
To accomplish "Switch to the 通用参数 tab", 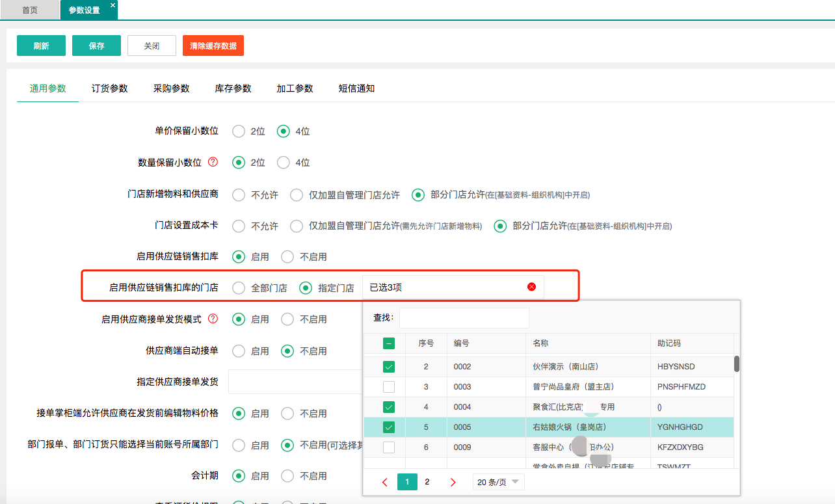I will coord(48,88).
